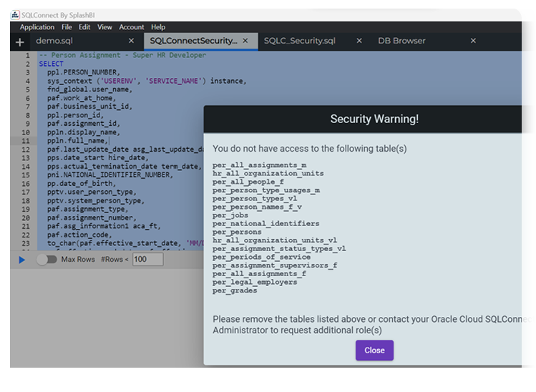
Task: Click 'paf.business_unit_id,' on line 7
Action: 89,107
